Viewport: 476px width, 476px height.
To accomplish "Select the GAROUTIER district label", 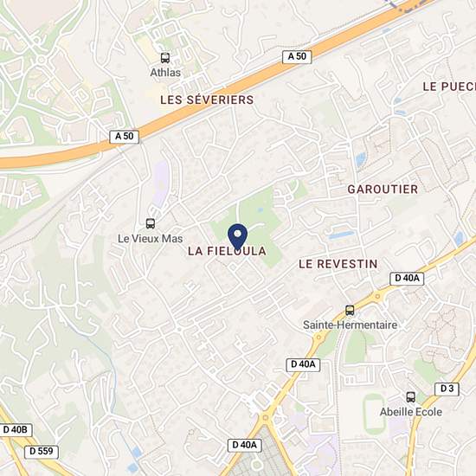I will point(383,190).
